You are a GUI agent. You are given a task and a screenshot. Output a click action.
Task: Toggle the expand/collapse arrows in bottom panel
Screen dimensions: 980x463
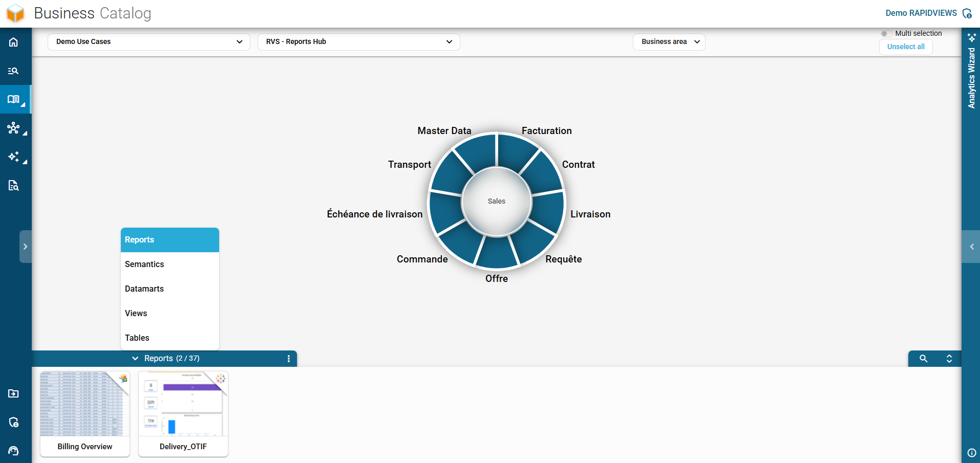point(949,359)
